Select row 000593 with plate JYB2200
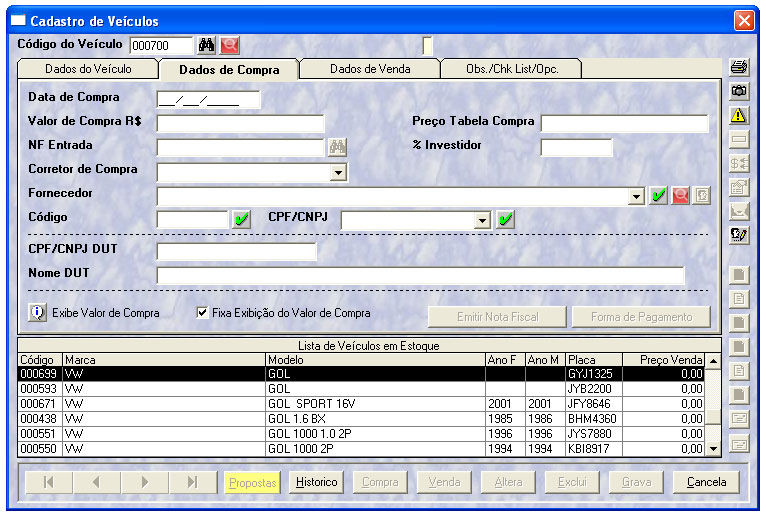 click(x=362, y=389)
